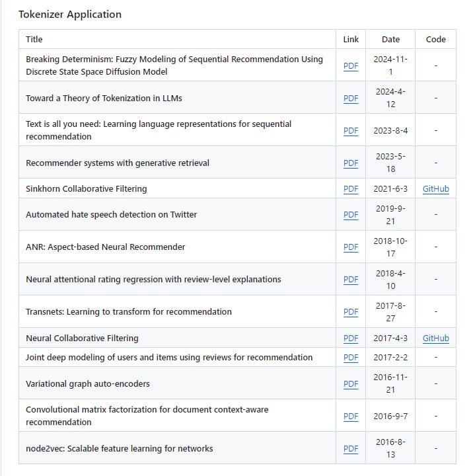Open the Transnets paper PDF link
The width and height of the screenshot is (473, 476).
351,311
